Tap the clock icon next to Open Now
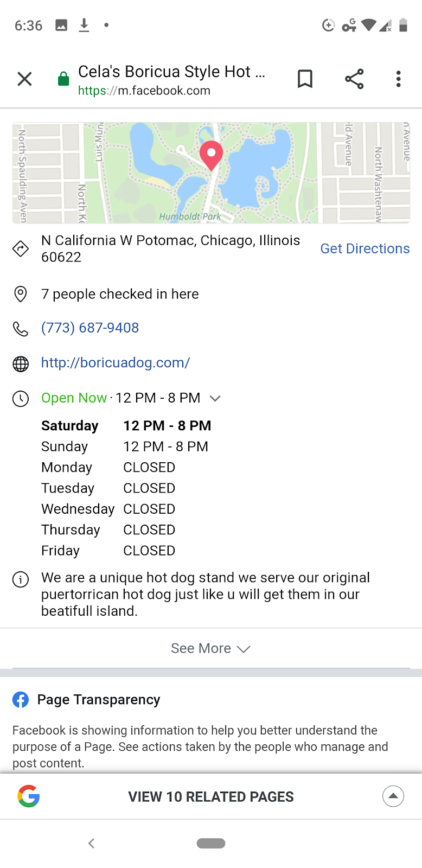The width and height of the screenshot is (422, 868). pos(20,398)
